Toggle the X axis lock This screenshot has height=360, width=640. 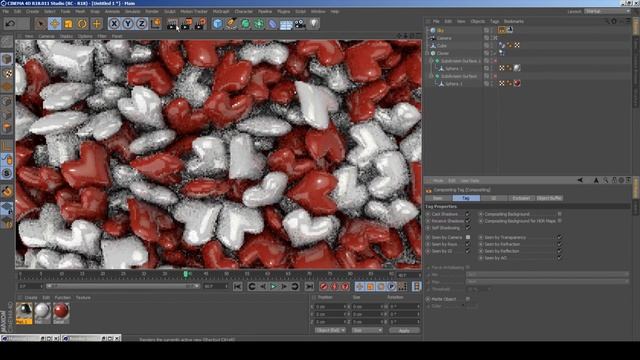(x=114, y=24)
